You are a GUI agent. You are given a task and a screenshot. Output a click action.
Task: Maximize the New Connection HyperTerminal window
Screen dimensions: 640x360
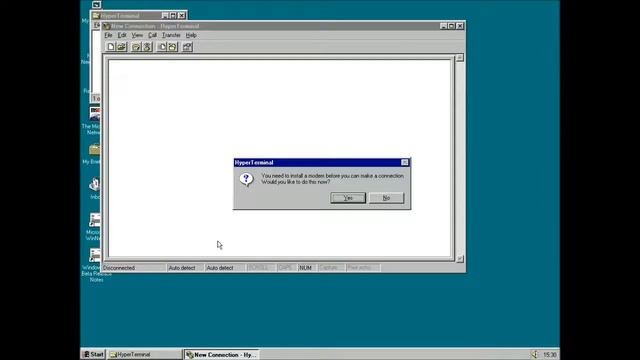(451, 26)
